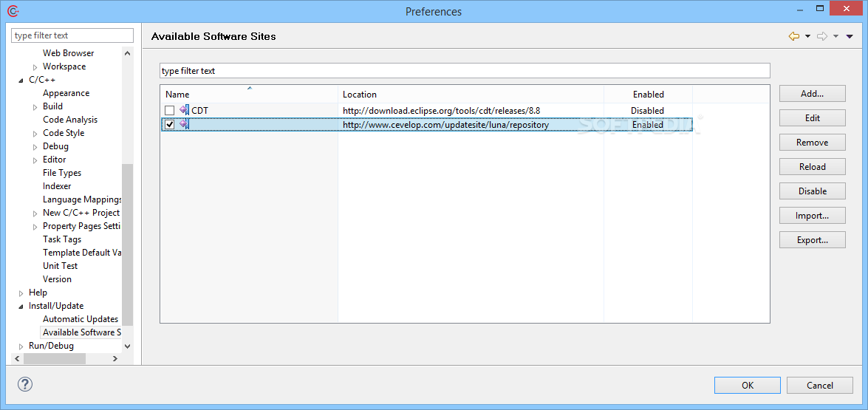Expand the Workspace tree node

click(35, 67)
